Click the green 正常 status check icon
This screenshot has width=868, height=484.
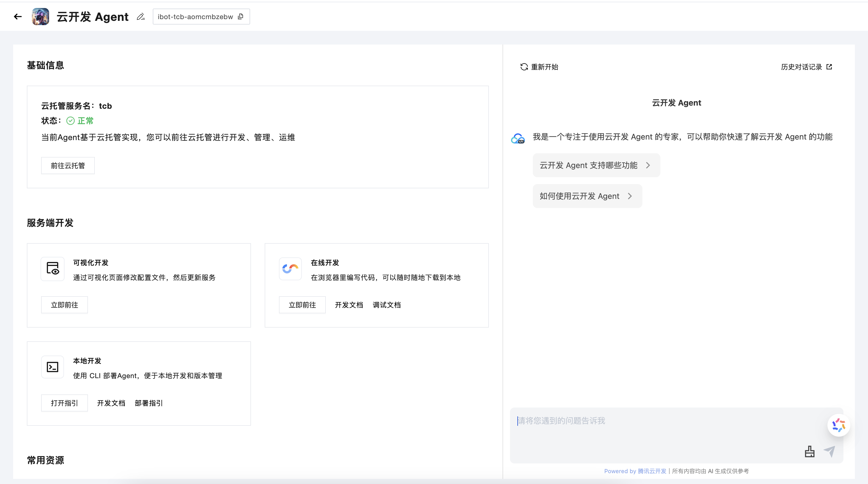[x=71, y=121]
